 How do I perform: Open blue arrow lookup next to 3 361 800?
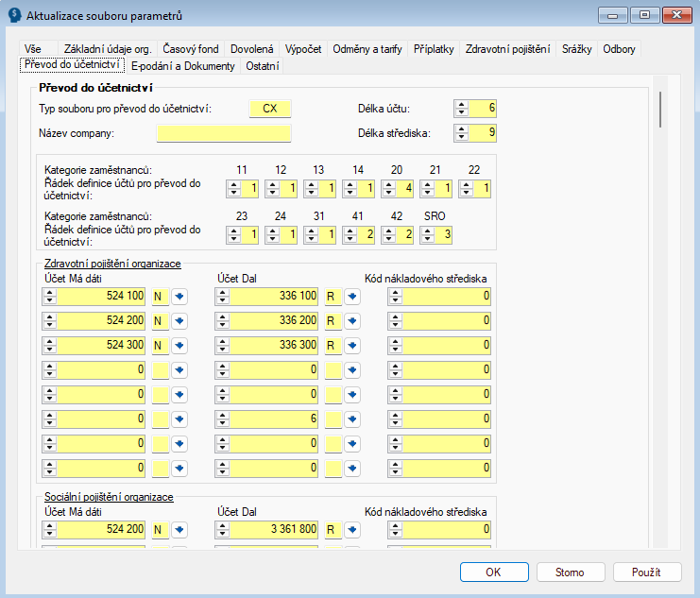tap(352, 530)
